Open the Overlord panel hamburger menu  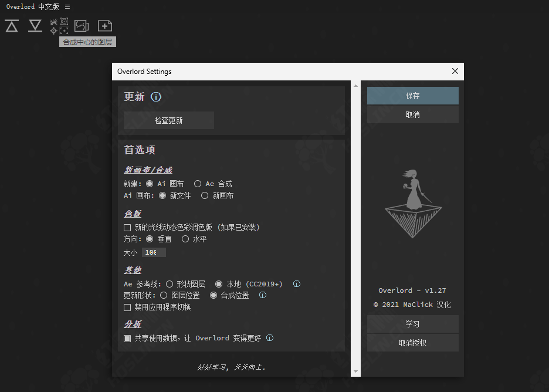[67, 6]
